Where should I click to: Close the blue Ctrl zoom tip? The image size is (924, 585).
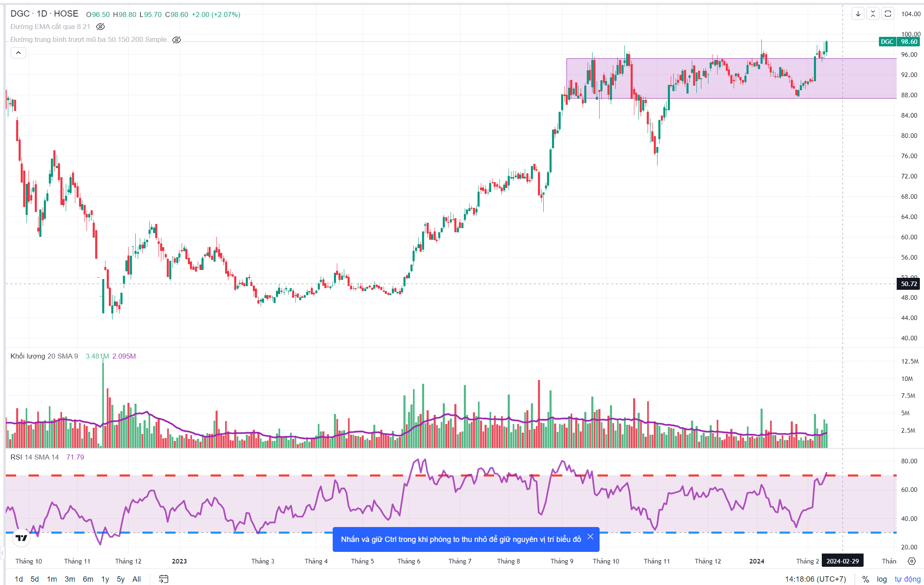tap(590, 537)
